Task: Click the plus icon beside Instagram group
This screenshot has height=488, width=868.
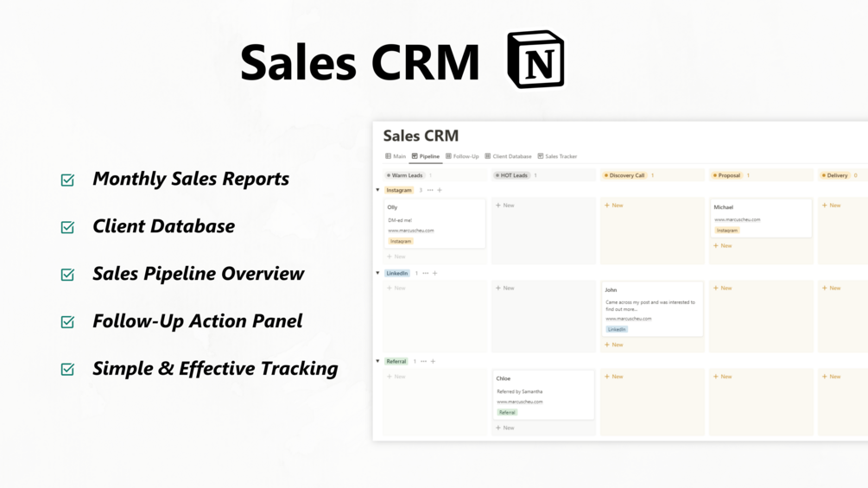Action: [x=440, y=190]
